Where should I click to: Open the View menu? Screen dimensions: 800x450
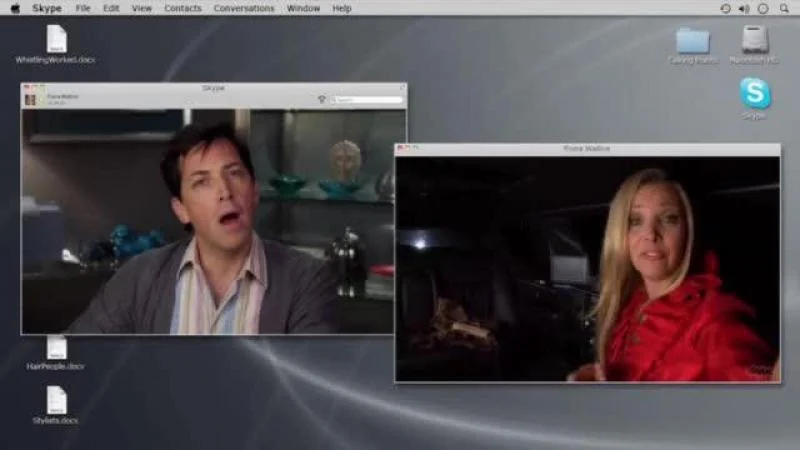coord(141,8)
